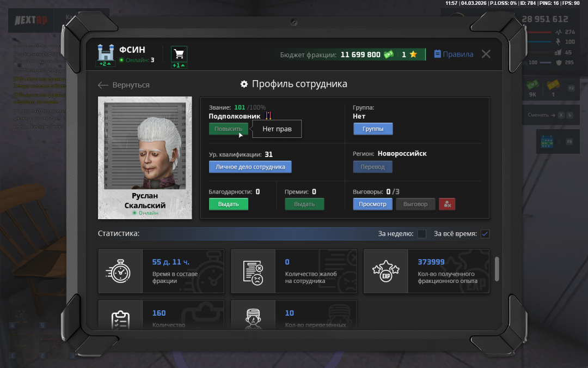Click the red dismiss employee icon button

click(x=447, y=204)
